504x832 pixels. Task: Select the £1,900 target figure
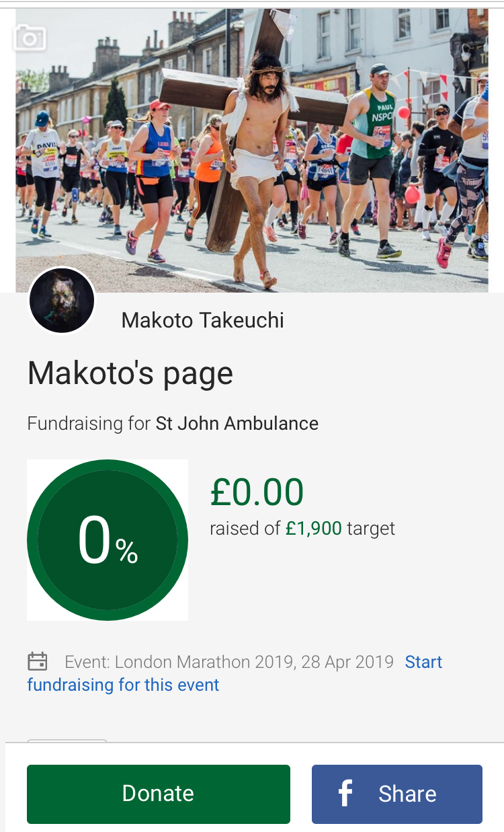tap(314, 529)
